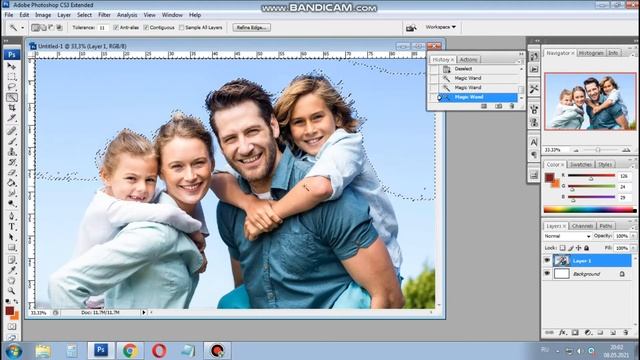Toggle lock position icon
Screen dimensions: 640x360
(578, 248)
